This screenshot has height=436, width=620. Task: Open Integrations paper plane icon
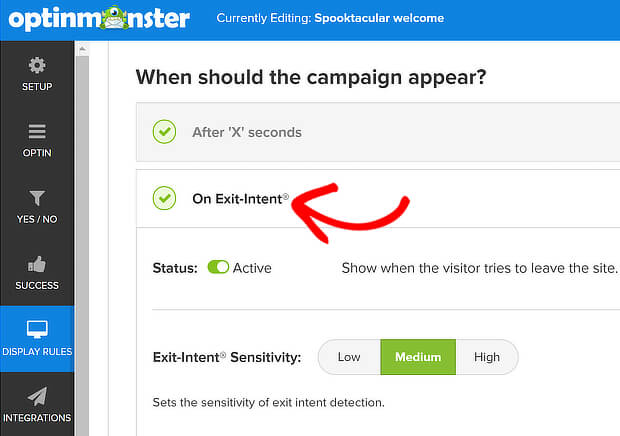[37, 396]
